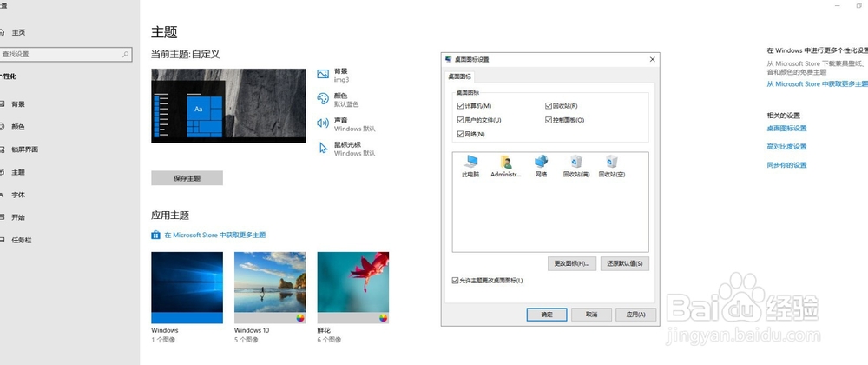Toggle the 计算机(M) checkbox

460,106
